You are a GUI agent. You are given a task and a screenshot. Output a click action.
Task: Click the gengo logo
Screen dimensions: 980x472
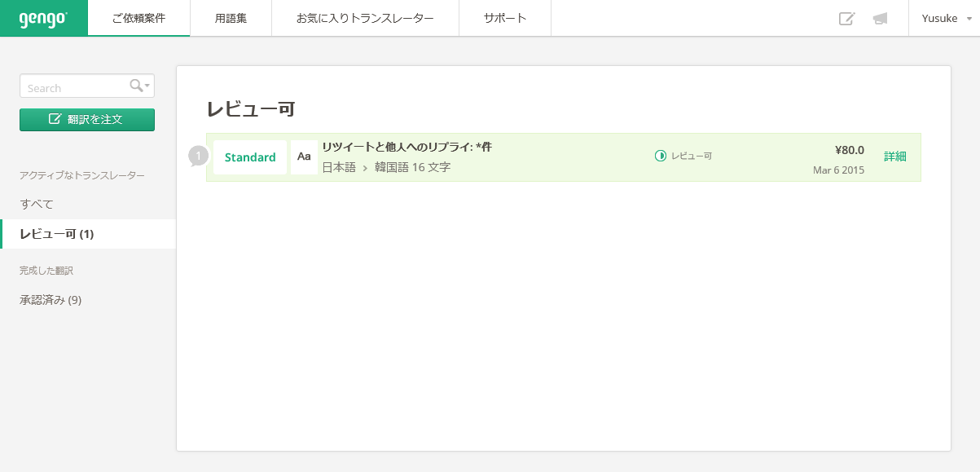click(43, 18)
